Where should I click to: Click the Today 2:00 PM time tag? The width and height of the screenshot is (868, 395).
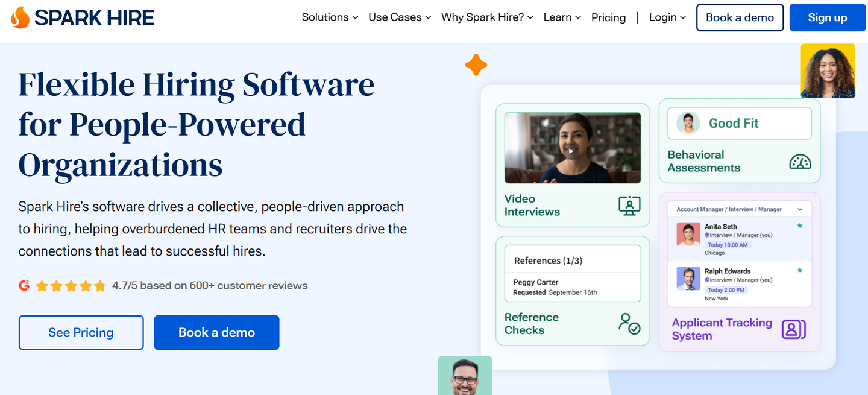pyautogui.click(x=726, y=289)
